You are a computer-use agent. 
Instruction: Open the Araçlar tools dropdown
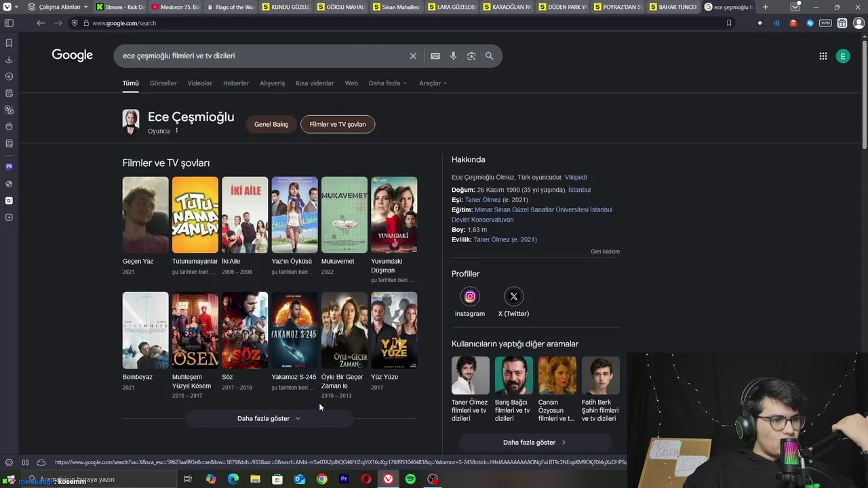pyautogui.click(x=433, y=83)
